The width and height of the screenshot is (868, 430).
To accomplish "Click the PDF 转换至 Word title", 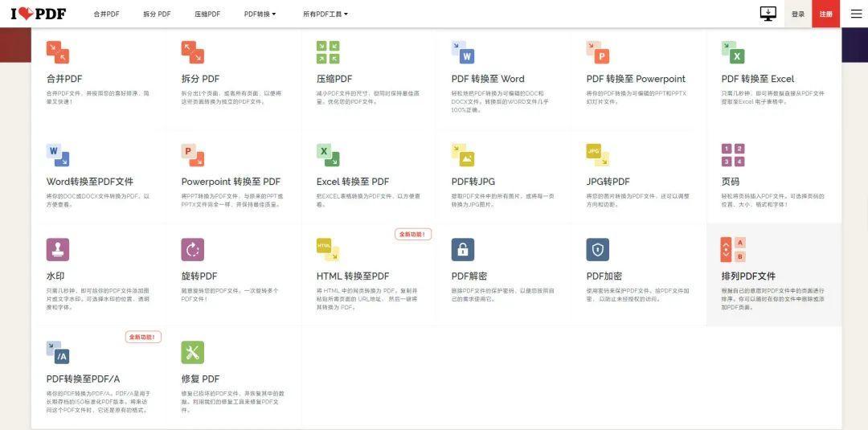I will pyautogui.click(x=488, y=79).
